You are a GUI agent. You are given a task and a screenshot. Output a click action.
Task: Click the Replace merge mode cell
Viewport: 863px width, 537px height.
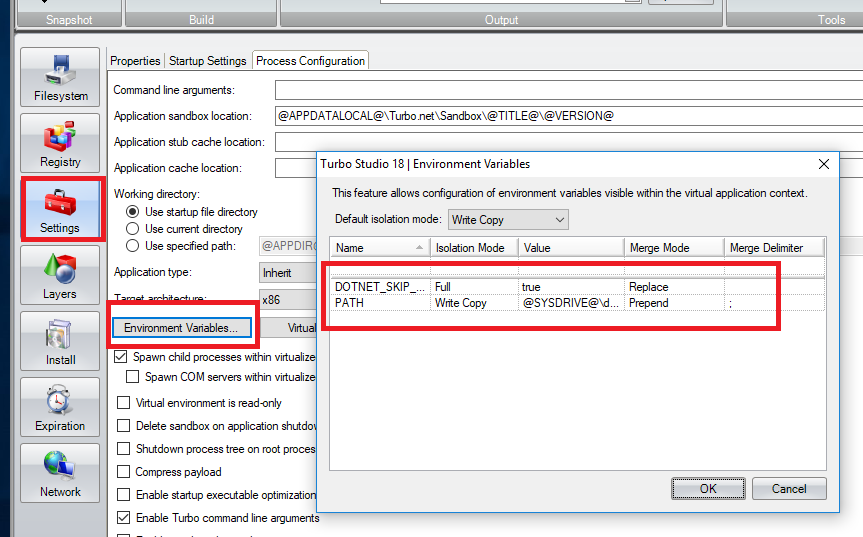[674, 287]
